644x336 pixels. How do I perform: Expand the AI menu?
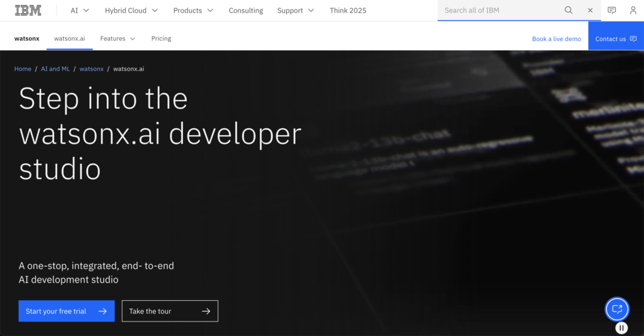coord(80,10)
